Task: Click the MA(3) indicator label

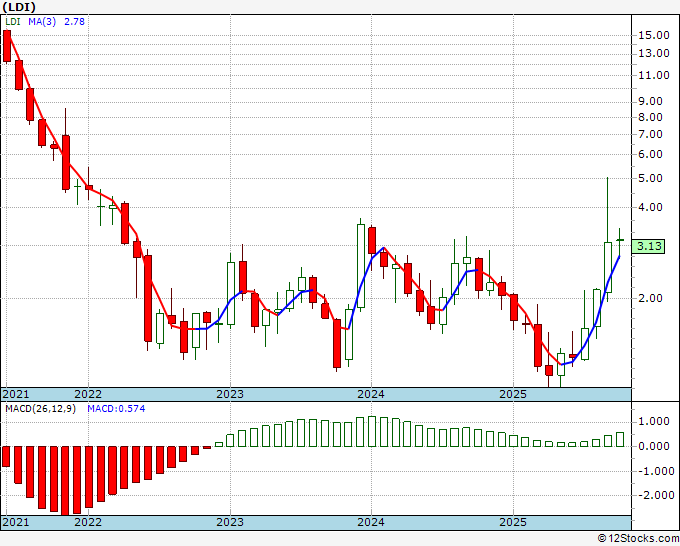Action: click(42, 21)
